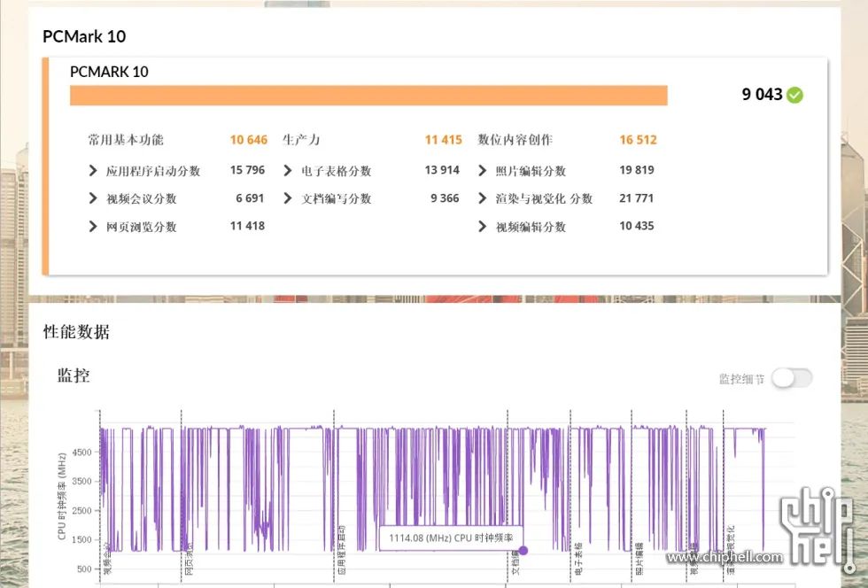Click overall score 9 043
The height and width of the screenshot is (588, 868).
(763, 95)
